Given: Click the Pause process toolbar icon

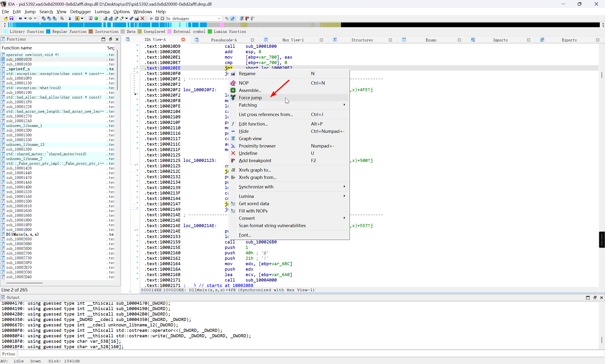Looking at the screenshot, I should click(x=157, y=18).
